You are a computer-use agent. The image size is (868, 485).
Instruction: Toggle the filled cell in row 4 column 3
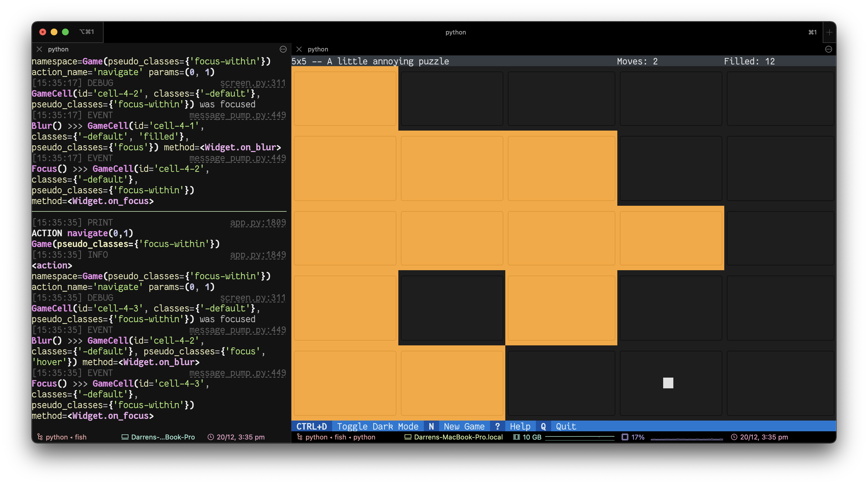(561, 308)
